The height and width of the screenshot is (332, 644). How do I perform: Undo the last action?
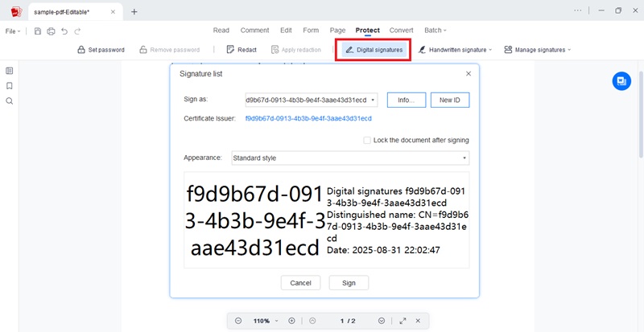pos(64,31)
